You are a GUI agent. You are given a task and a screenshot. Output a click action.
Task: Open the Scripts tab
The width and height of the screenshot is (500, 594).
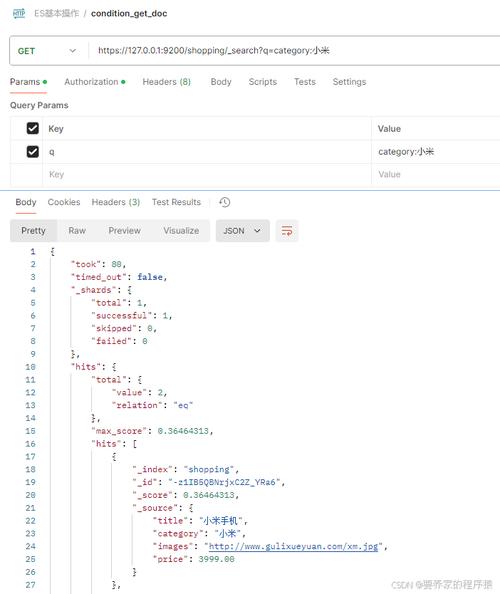(262, 82)
